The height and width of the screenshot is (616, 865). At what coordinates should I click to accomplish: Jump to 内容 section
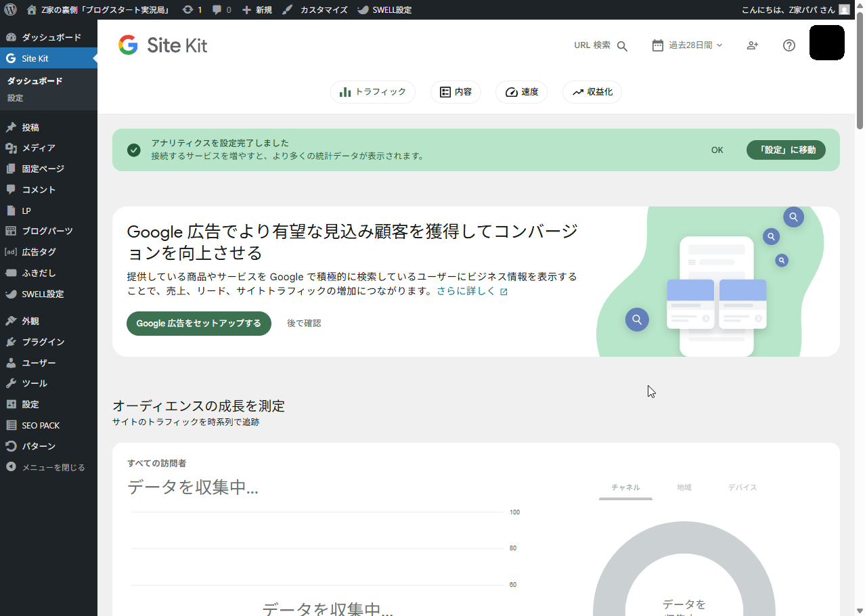[x=456, y=92]
